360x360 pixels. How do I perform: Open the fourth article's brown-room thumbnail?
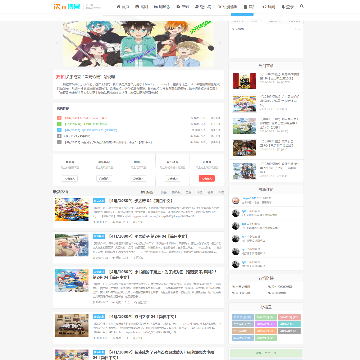[x=72, y=325]
